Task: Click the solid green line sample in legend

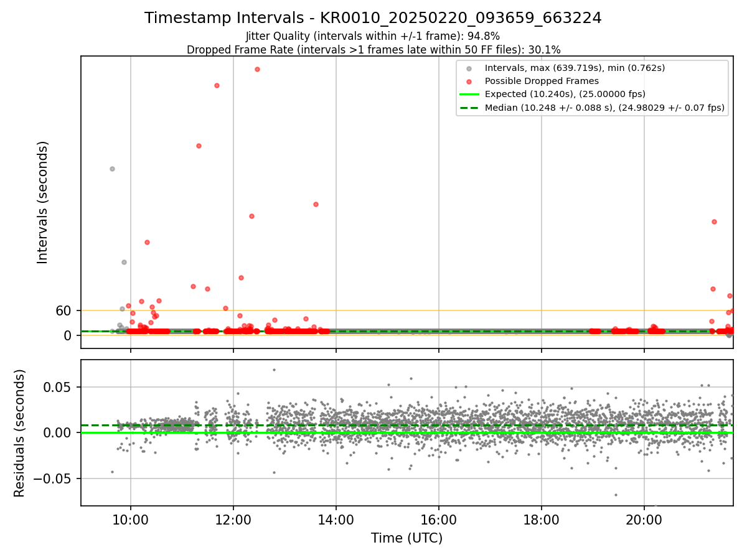Action: coord(469,95)
